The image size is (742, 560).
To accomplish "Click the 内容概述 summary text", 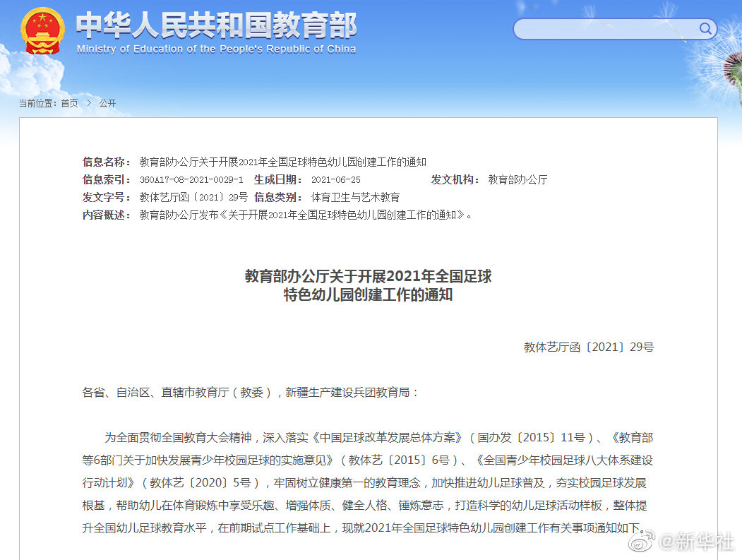I will pyautogui.click(x=306, y=215).
